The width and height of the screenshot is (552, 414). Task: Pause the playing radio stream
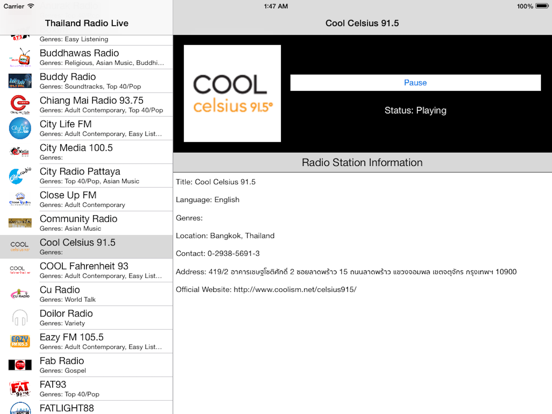click(415, 82)
